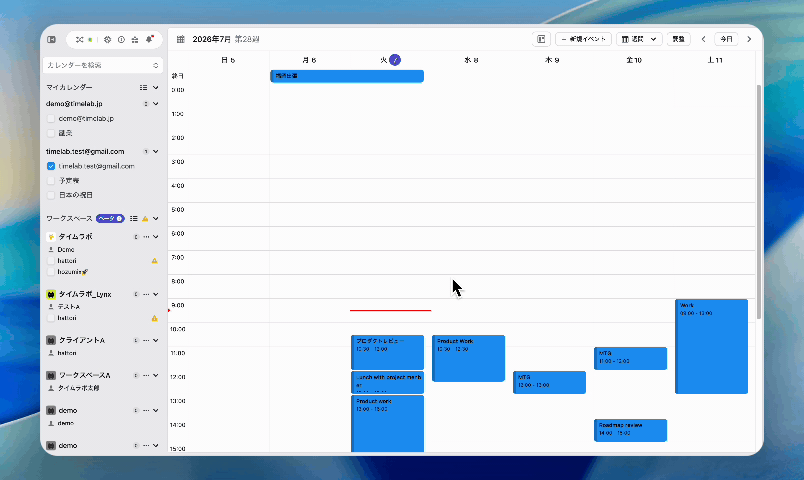Screen dimensions: 804x480
Task: Click the count badge beside demo@timelab.jp account
Action: pyautogui.click(x=146, y=104)
